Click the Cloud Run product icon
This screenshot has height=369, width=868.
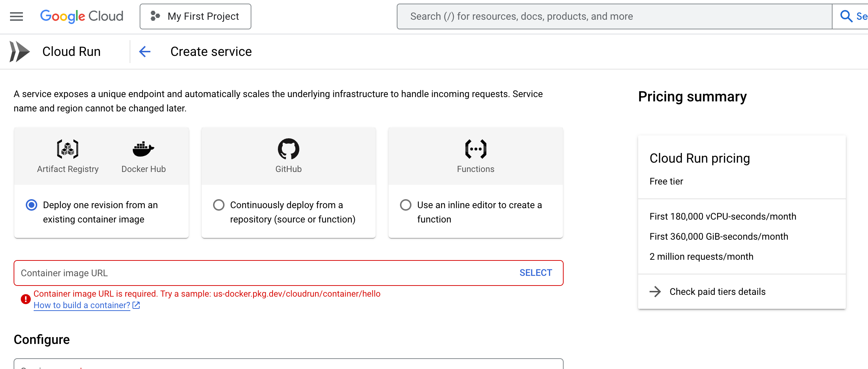click(x=19, y=52)
